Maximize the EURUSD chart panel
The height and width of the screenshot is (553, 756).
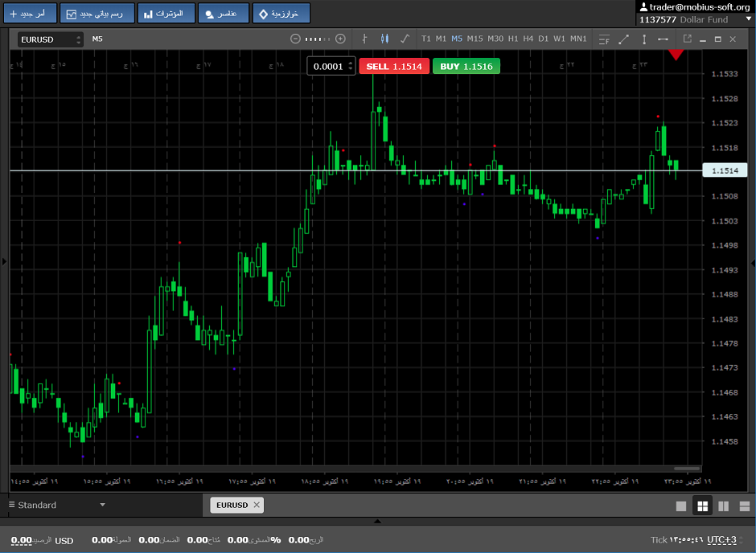[718, 39]
